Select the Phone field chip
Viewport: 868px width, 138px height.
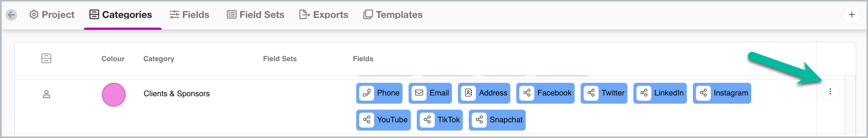click(x=379, y=93)
